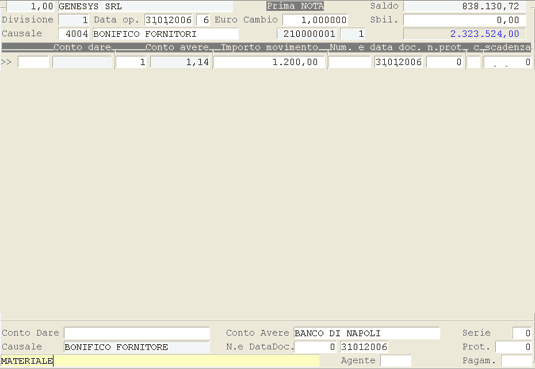
Task: Click the Divisione input field
Action: (74, 20)
